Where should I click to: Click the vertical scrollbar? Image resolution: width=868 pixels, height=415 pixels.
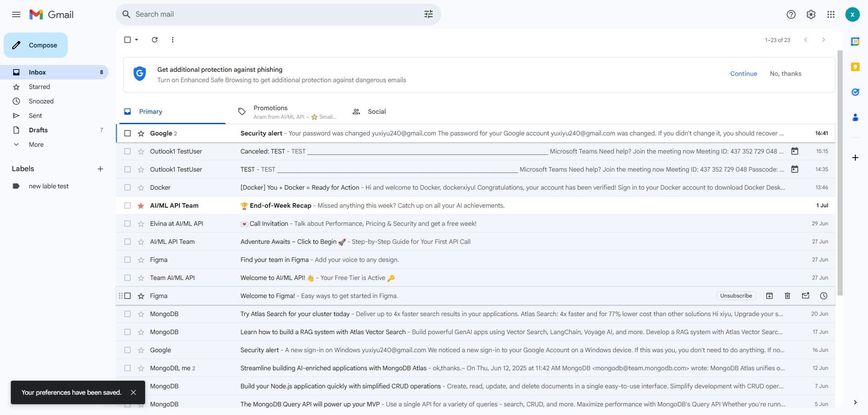tap(840, 173)
